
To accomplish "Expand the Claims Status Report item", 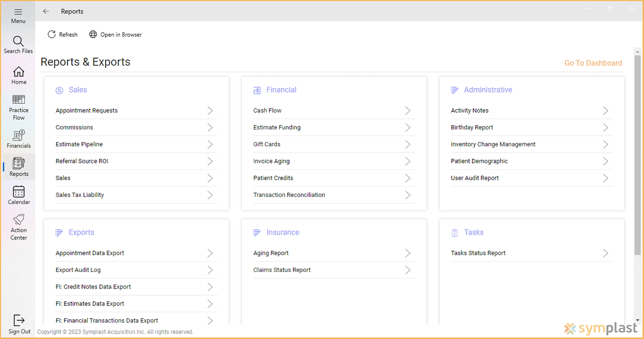I will pyautogui.click(x=407, y=270).
